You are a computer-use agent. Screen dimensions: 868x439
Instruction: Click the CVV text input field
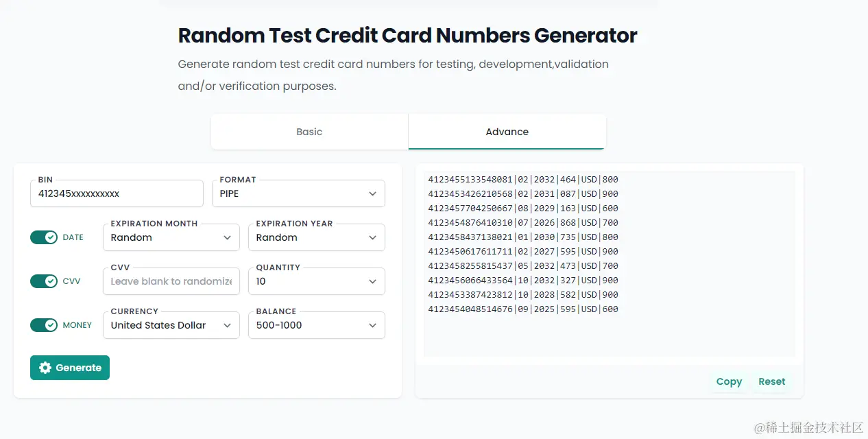coord(171,281)
